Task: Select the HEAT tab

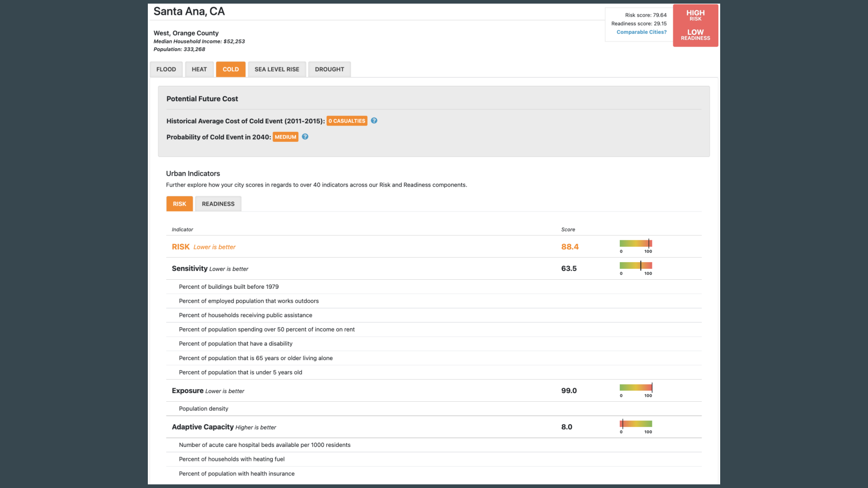Action: (199, 69)
